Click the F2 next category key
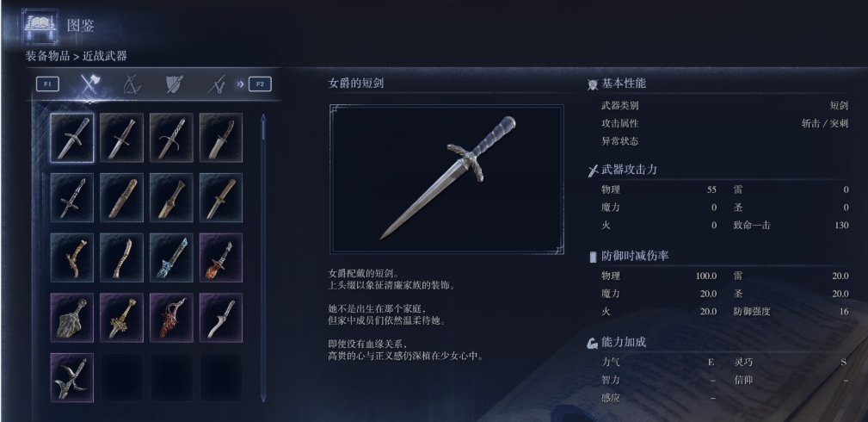868x422 pixels. pos(260,84)
